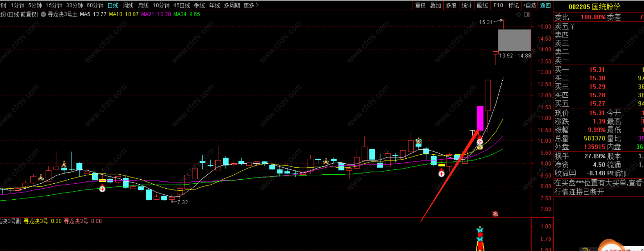The height and width of the screenshot is (251, 644).
Task: Click the magenta candlestick bar
Action: tap(480, 118)
